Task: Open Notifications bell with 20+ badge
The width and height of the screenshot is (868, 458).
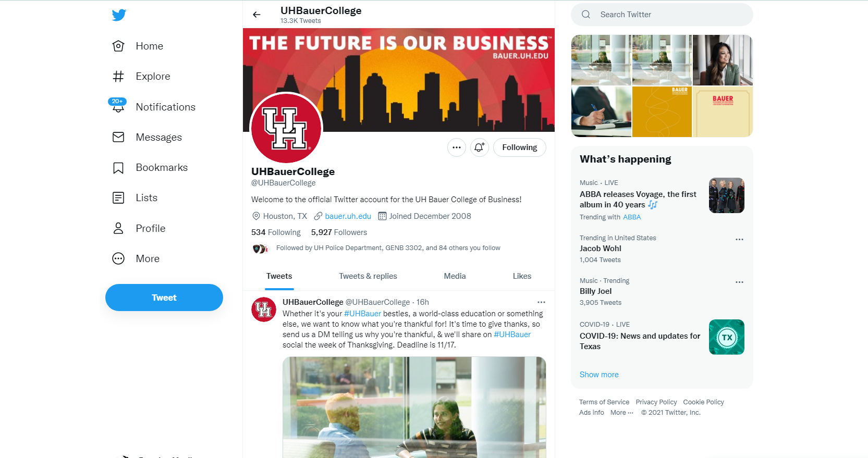Action: coord(118,106)
